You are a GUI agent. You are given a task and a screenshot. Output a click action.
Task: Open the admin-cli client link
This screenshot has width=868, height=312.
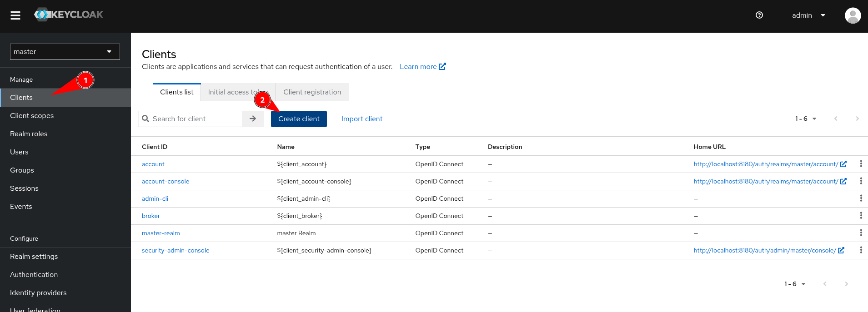(155, 198)
